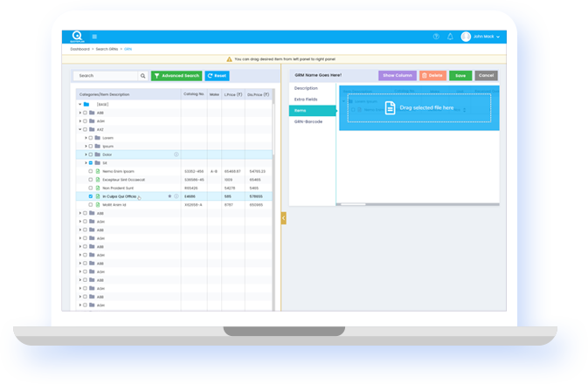Open the Extra Fields tab
588x384 pixels.
[306, 99]
